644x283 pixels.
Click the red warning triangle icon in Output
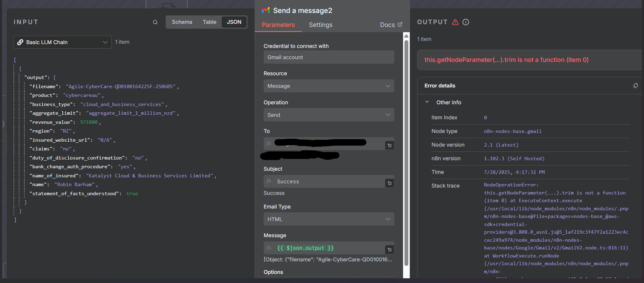pos(455,22)
